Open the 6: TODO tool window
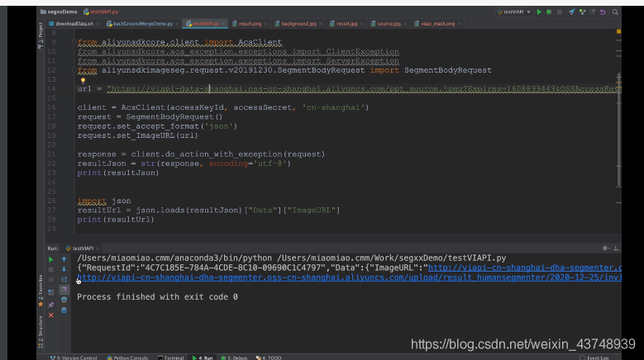 point(269,358)
